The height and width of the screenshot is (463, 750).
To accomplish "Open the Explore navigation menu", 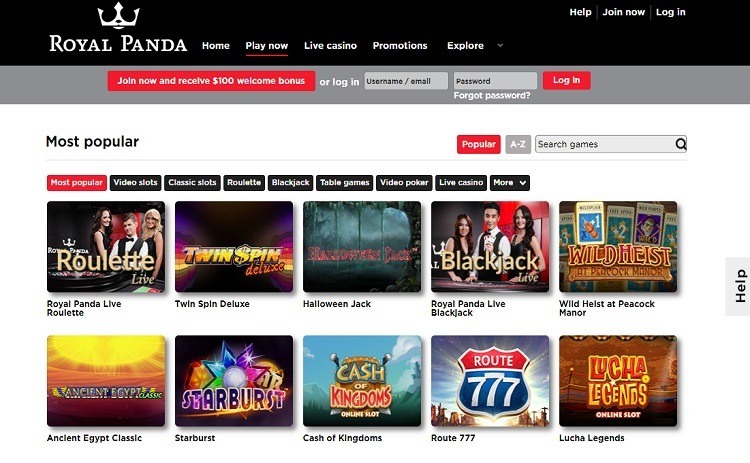I will pyautogui.click(x=465, y=45).
